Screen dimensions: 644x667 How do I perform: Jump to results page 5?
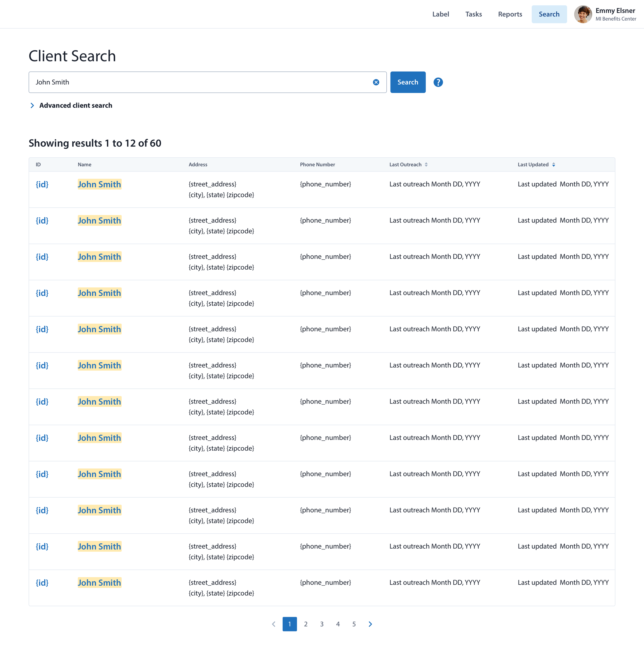(354, 624)
